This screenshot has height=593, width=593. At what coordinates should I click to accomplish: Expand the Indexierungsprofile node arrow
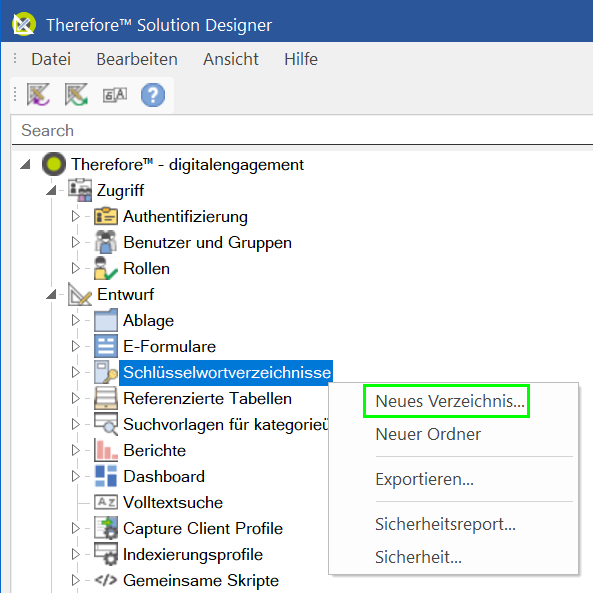[x=76, y=554]
